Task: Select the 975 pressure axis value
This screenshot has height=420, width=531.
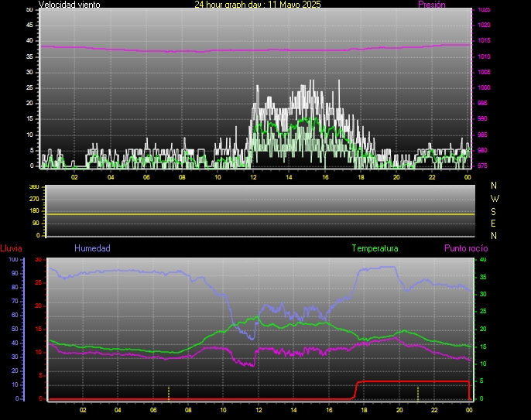Action: pos(482,166)
